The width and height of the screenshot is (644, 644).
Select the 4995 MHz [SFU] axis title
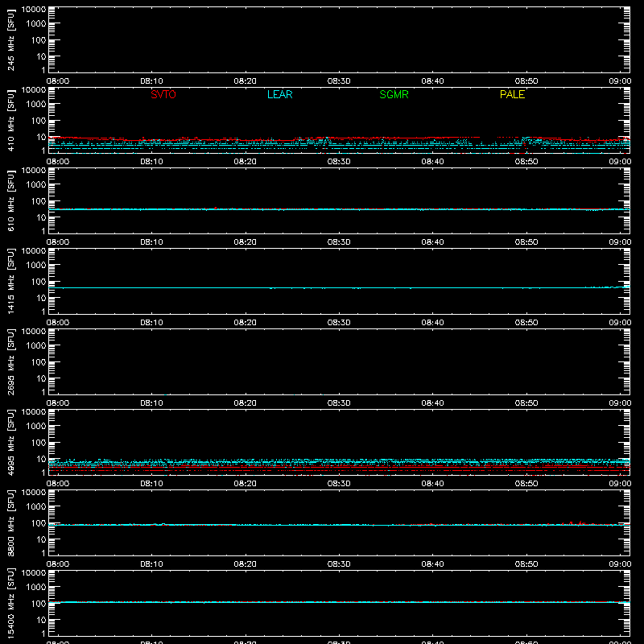pyautogui.click(x=10, y=442)
